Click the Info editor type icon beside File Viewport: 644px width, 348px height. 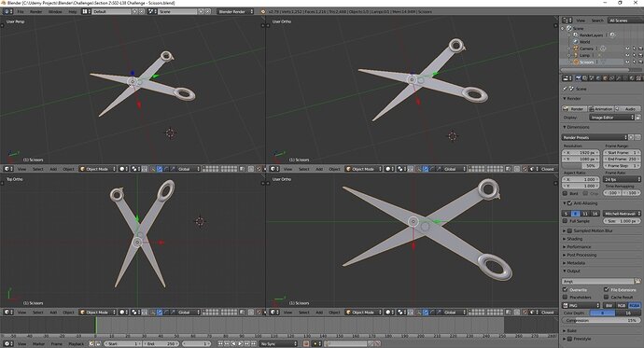pyautogui.click(x=8, y=11)
